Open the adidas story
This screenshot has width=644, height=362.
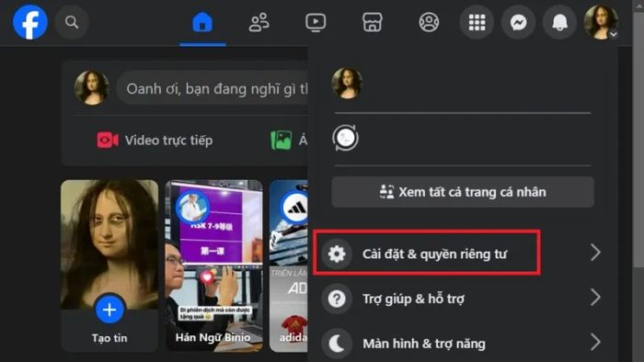coord(288,266)
